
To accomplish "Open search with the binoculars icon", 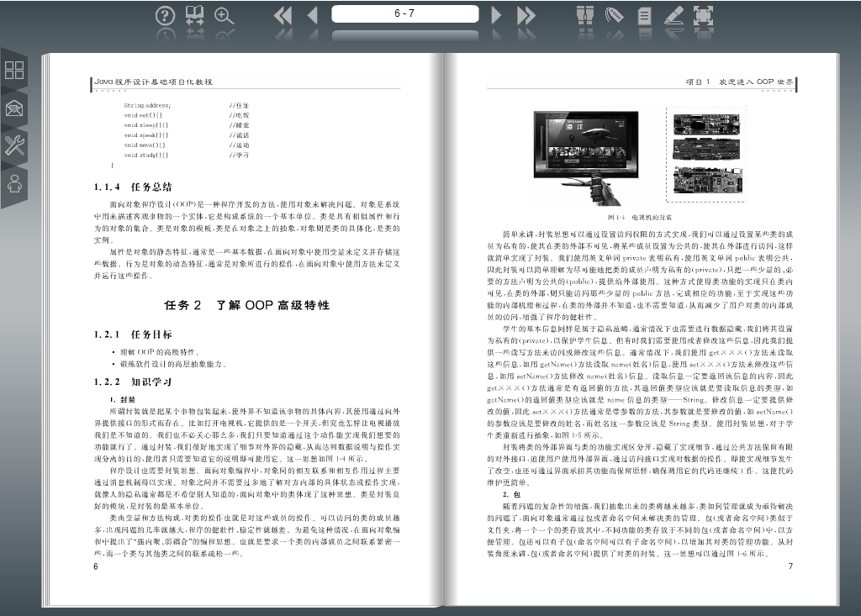I will [585, 15].
